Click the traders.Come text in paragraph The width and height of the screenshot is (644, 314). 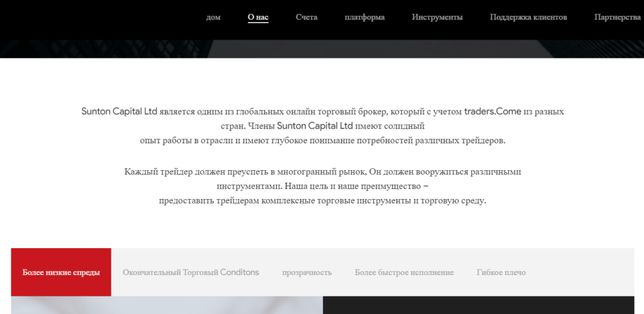click(x=493, y=112)
